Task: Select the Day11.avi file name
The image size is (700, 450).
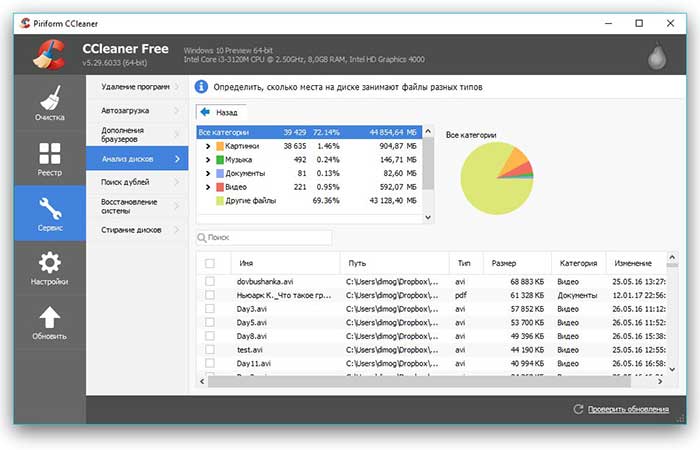Action: pos(254,363)
